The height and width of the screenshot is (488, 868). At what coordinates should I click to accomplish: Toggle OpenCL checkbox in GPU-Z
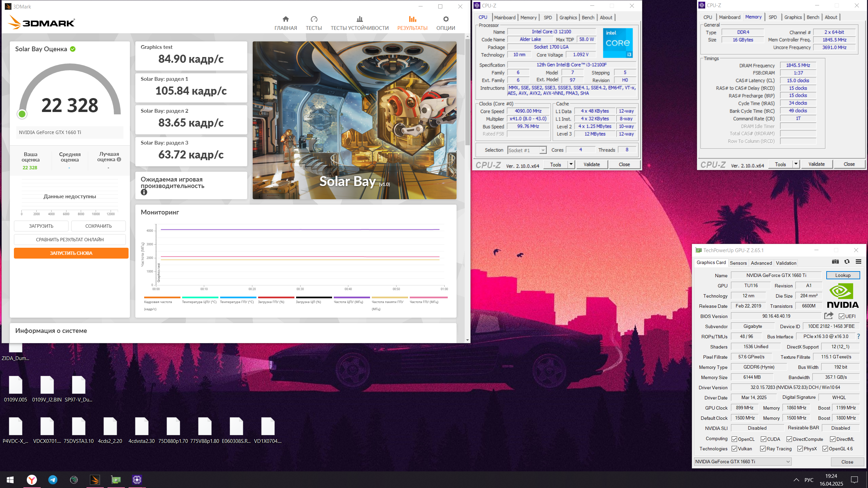point(734,439)
